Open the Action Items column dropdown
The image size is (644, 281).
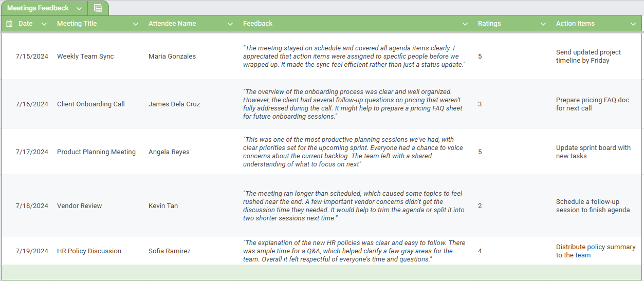click(633, 24)
